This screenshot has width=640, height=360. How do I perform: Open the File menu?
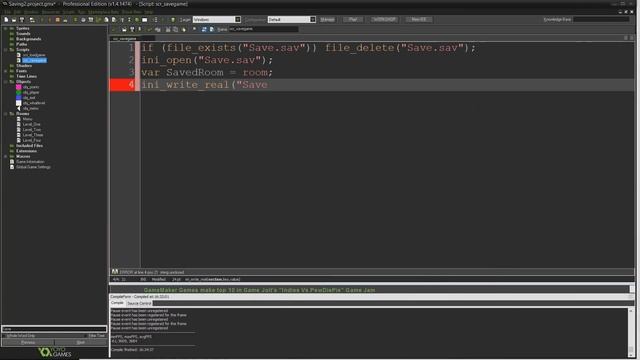coord(7,12)
